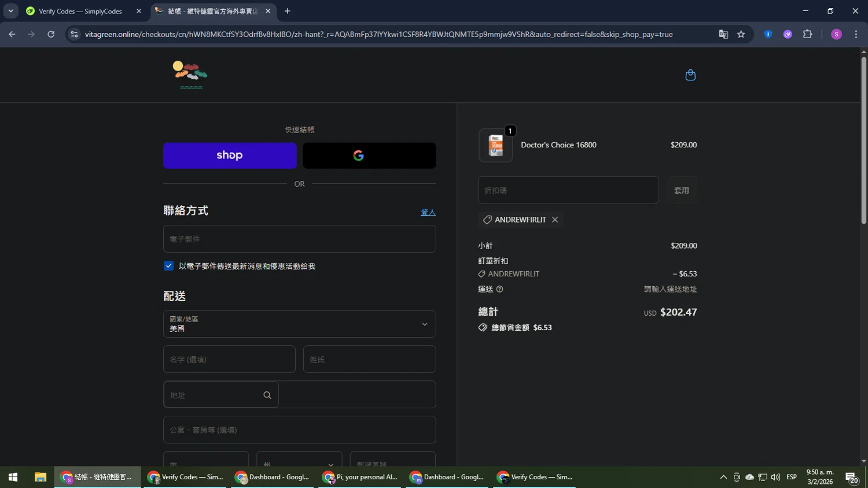Viewport: 868px width, 488px height.
Task: Remove the ANDREWFIRLIT discount code
Action: point(555,220)
